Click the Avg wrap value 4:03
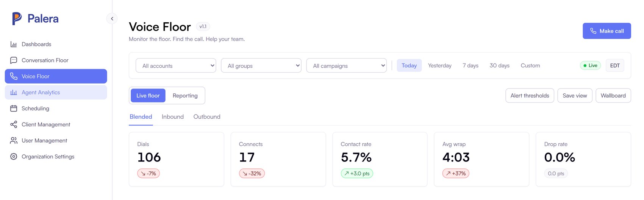Viewport: 644px width, 200px height. tap(456, 157)
